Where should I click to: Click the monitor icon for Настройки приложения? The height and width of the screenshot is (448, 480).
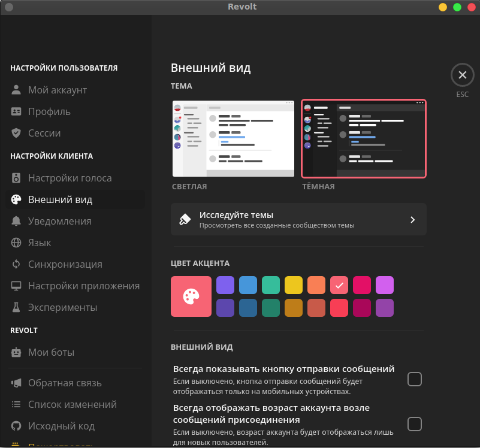click(16, 286)
